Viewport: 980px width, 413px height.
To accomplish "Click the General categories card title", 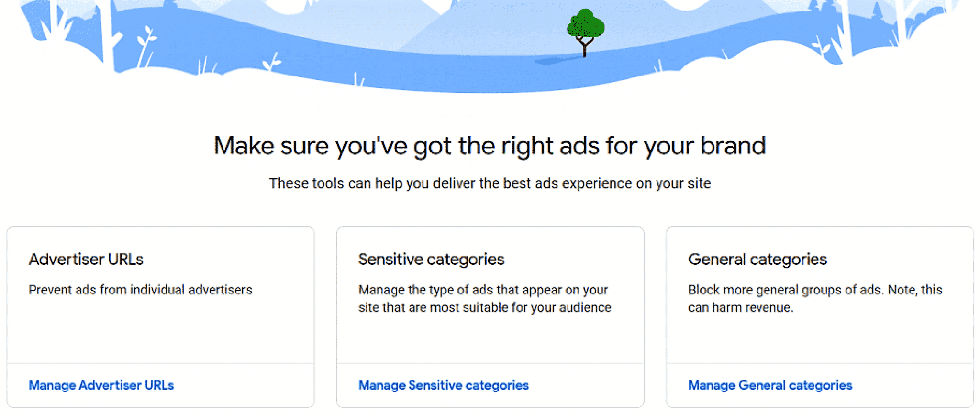I will point(757,260).
